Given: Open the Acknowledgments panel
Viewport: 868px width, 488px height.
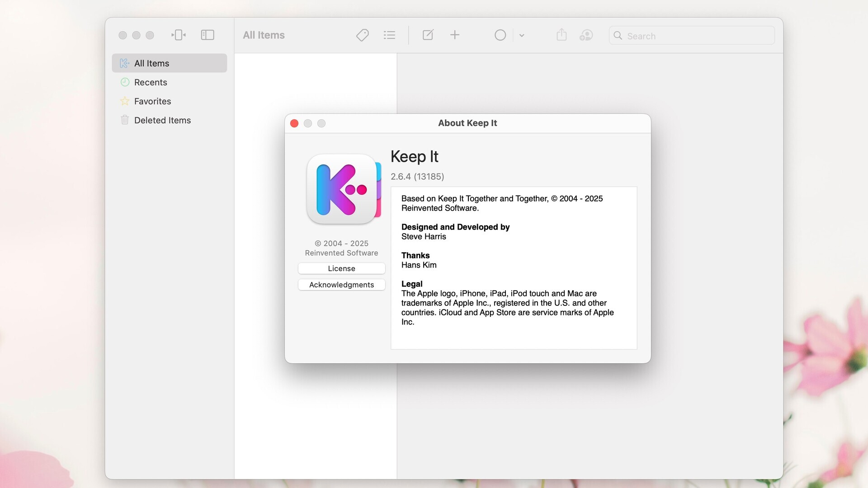Looking at the screenshot, I should click(x=341, y=285).
